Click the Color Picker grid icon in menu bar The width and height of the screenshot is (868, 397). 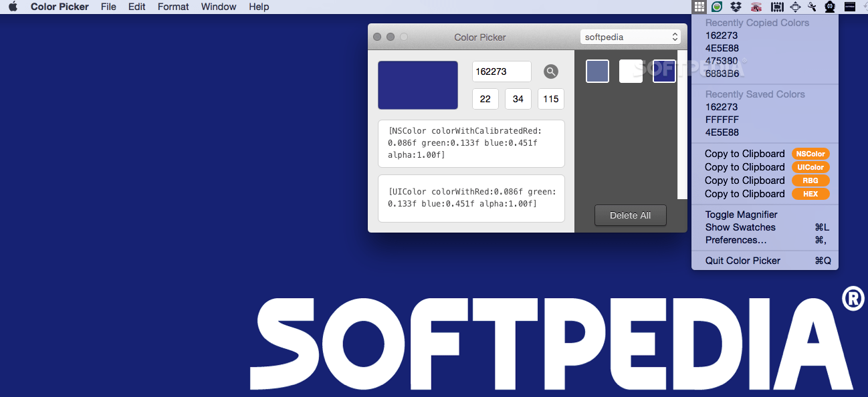click(699, 7)
